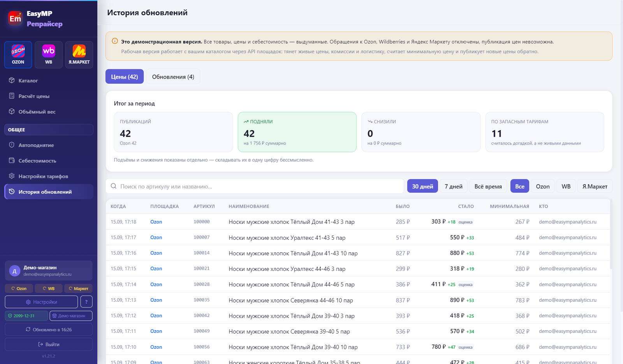This screenshot has height=364, width=623.
Task: Click the search field by артикул
Action: coord(255,186)
